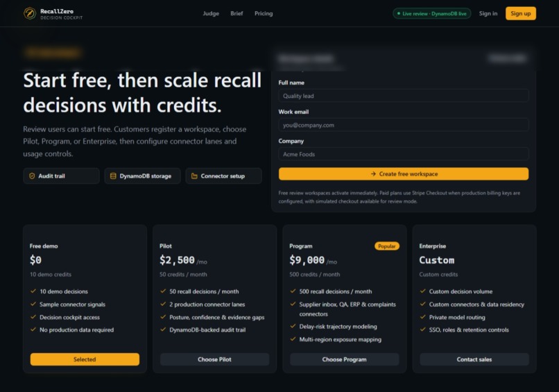Click the 50 credits / month text
The width and height of the screenshot is (559, 392).
point(183,274)
